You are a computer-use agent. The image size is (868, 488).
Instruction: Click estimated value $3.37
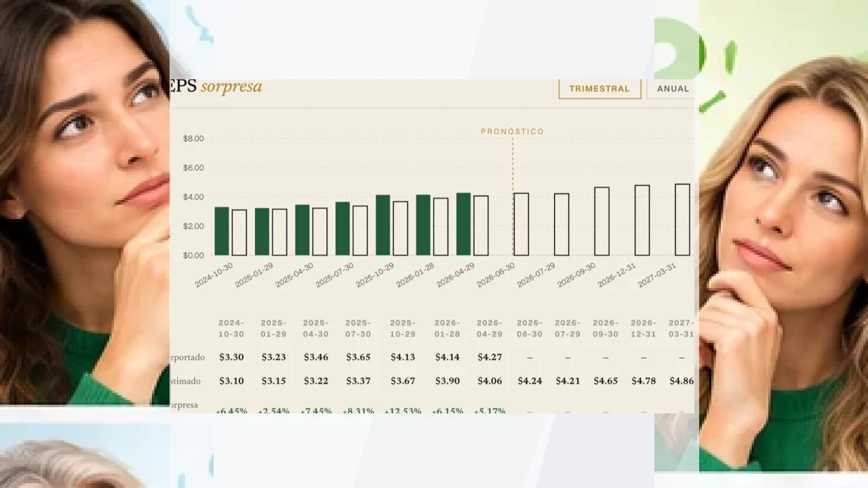tap(358, 382)
